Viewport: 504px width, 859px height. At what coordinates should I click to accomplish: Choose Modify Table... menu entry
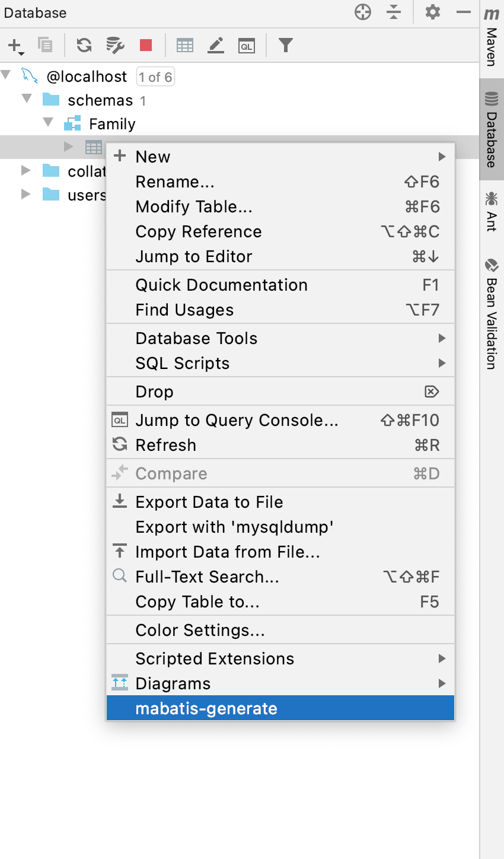[194, 206]
